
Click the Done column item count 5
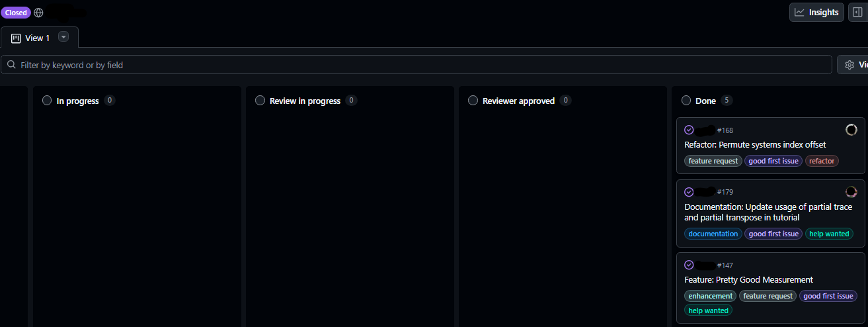tap(727, 101)
